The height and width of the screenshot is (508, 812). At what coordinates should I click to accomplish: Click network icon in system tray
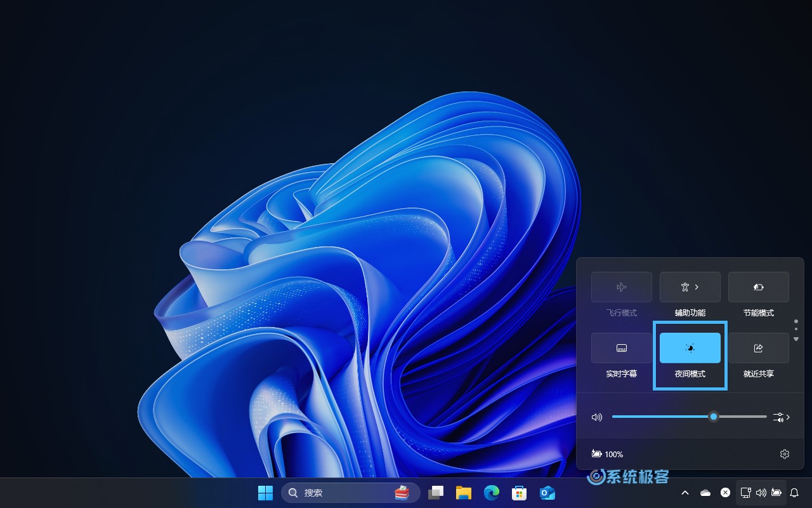pos(746,493)
